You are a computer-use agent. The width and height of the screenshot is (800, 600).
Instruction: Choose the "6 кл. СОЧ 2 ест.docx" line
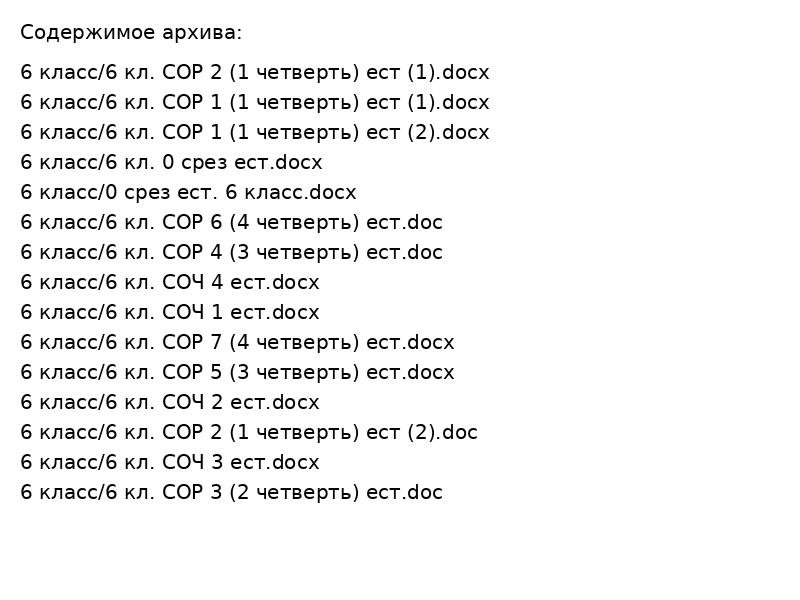point(170,403)
